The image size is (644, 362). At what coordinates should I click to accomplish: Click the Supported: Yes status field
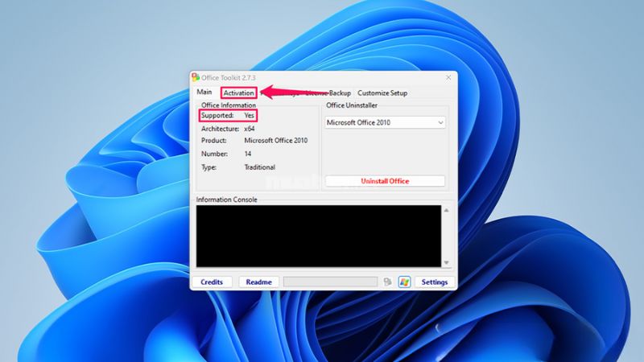(228, 116)
